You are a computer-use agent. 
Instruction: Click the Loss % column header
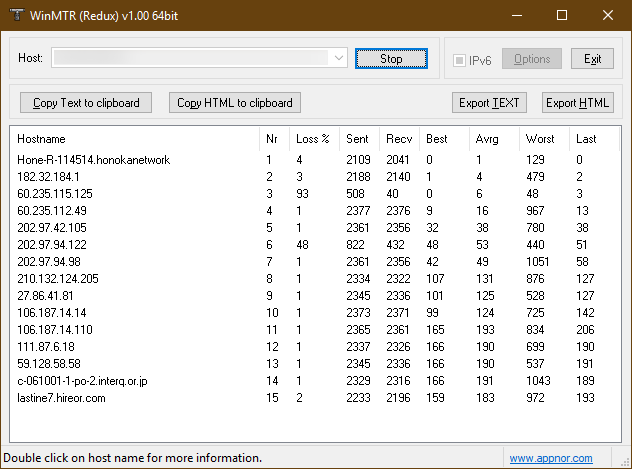pyautogui.click(x=313, y=139)
